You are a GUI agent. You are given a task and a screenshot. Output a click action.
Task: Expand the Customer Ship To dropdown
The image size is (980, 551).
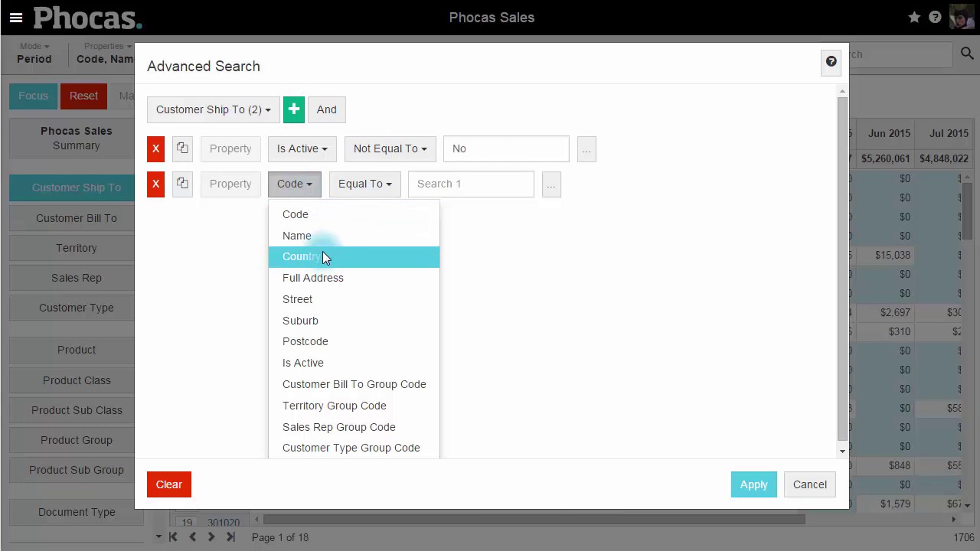[213, 109]
